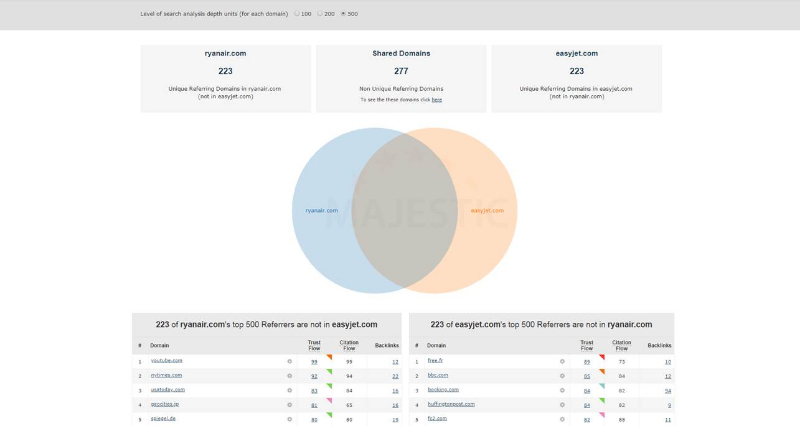Image resolution: width=800 pixels, height=426 pixels.
Task: Click the Shared Domains 277 count
Action: click(x=401, y=71)
